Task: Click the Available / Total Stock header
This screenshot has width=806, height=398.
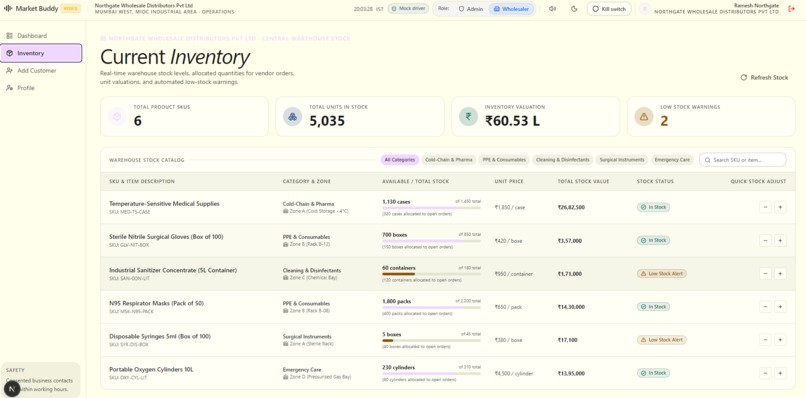Action: (415, 182)
